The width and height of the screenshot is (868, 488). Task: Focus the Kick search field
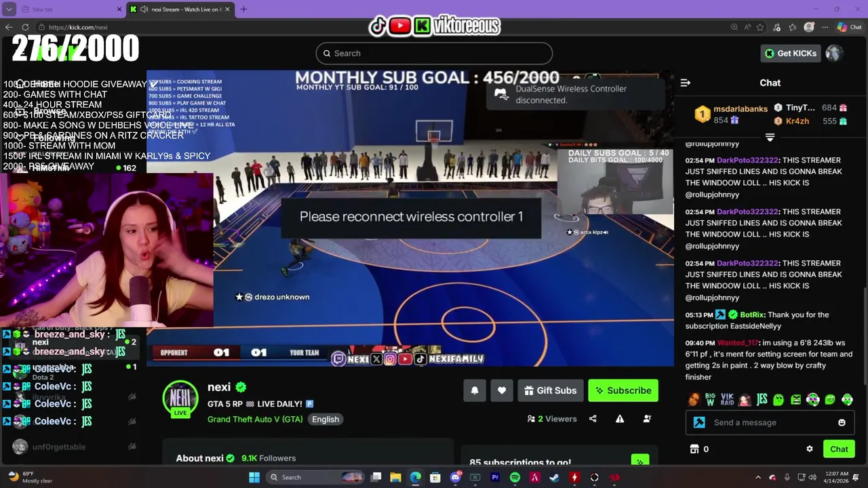434,54
